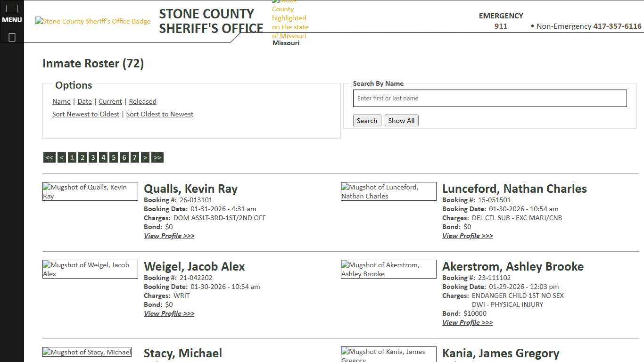This screenshot has height=362, width=644.
Task: View profile of Qualls, Kevin Ray
Action: point(169,236)
